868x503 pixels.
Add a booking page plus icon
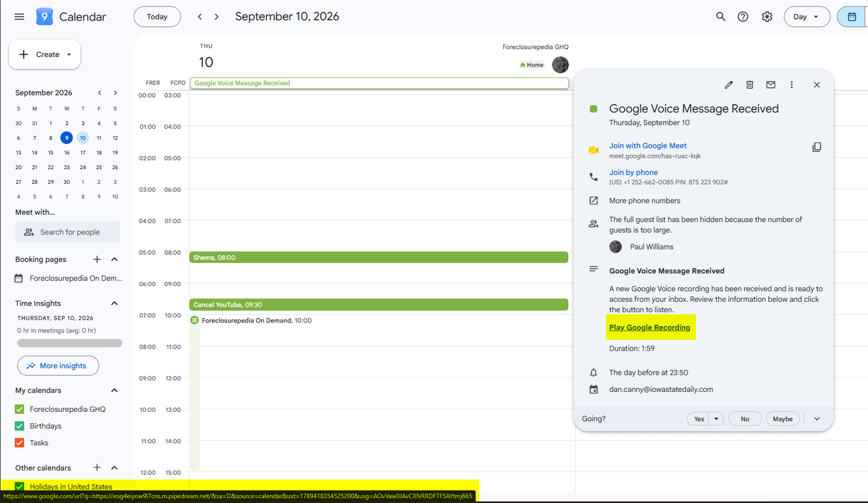click(x=97, y=259)
